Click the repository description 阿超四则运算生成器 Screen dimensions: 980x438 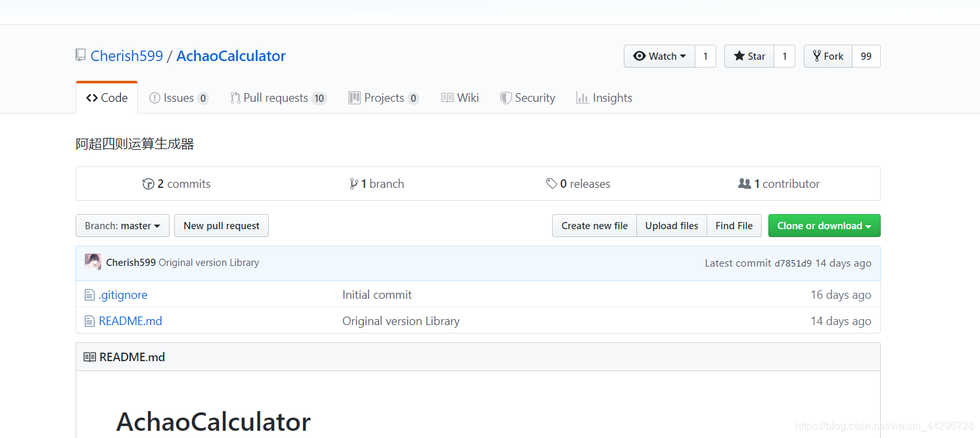click(x=135, y=144)
